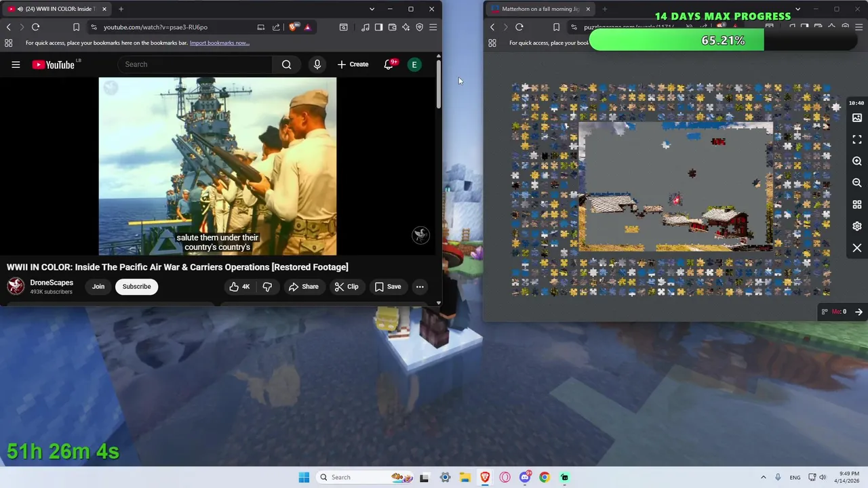
Task: Click the taskbar Search box
Action: pyautogui.click(x=363, y=477)
